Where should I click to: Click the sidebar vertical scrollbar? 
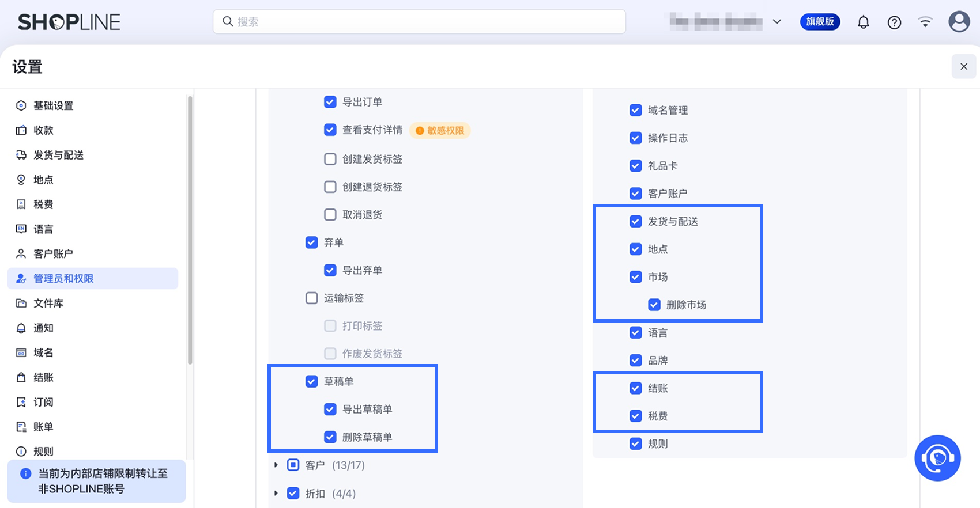(x=190, y=230)
